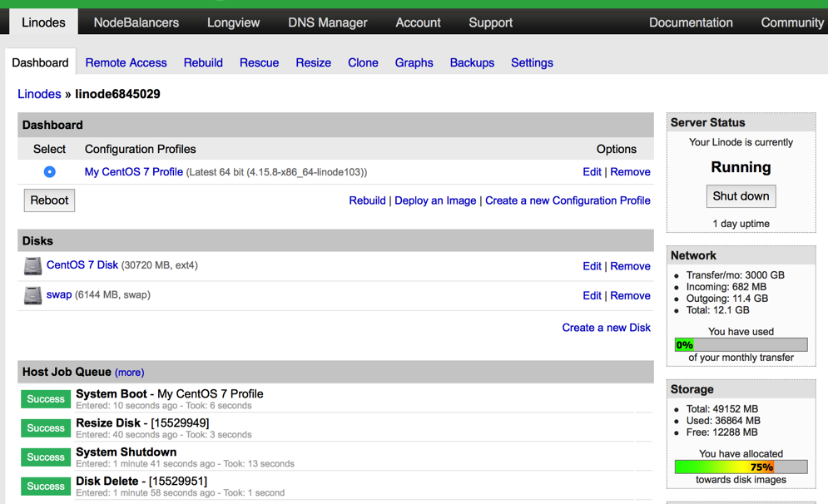828x504 pixels.
Task: Click Create a new Disk link
Action: click(x=606, y=328)
